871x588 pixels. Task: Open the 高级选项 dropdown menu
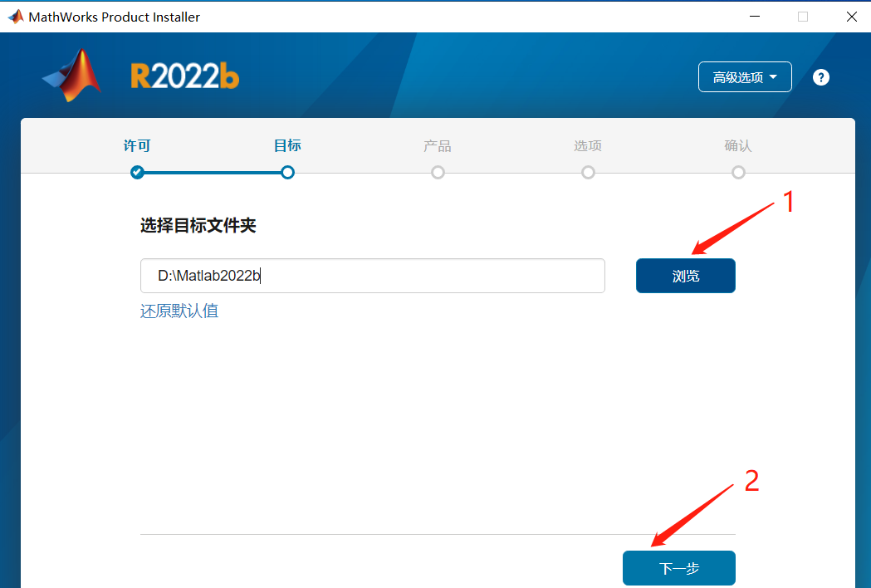745,76
